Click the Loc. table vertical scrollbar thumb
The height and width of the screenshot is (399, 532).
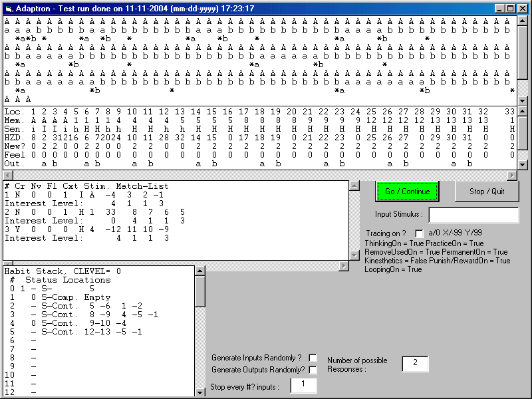523,132
